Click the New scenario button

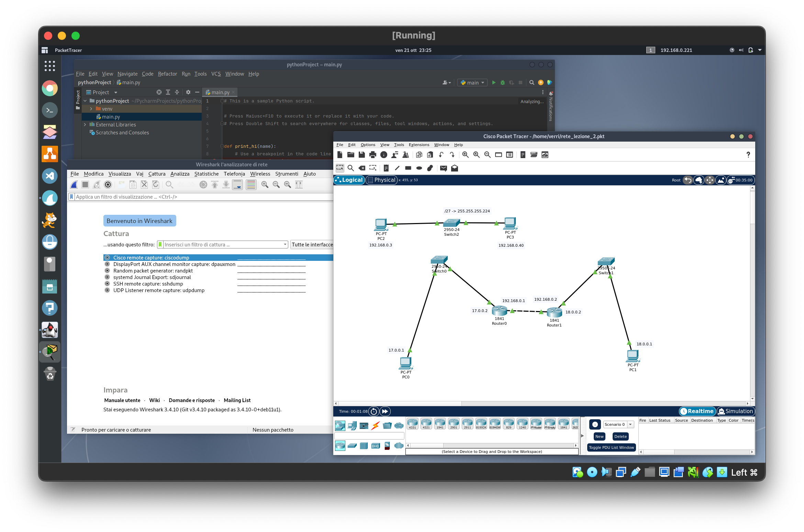(599, 436)
